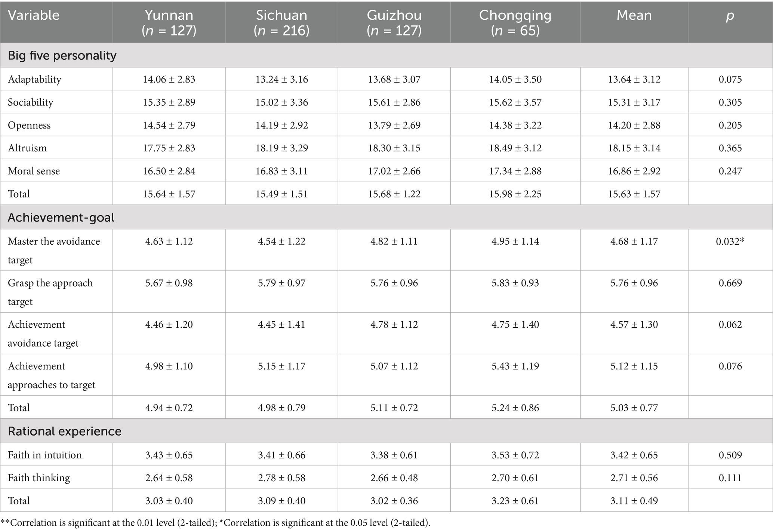Select the Yunnan column header
This screenshot has width=773, height=532.
169,22
